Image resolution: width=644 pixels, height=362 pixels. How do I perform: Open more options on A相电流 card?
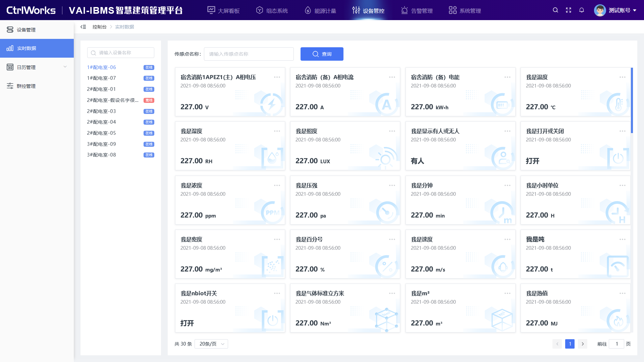pos(392,77)
